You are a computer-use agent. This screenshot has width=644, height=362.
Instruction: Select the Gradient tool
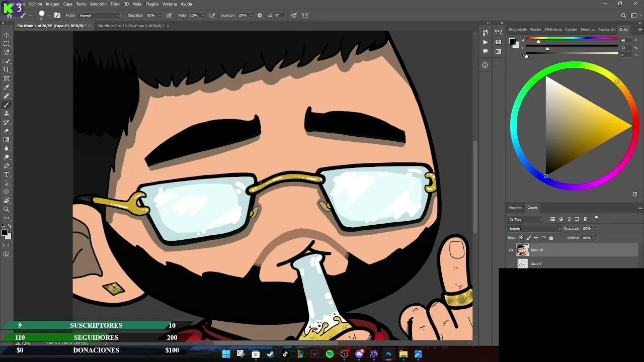pos(7,140)
